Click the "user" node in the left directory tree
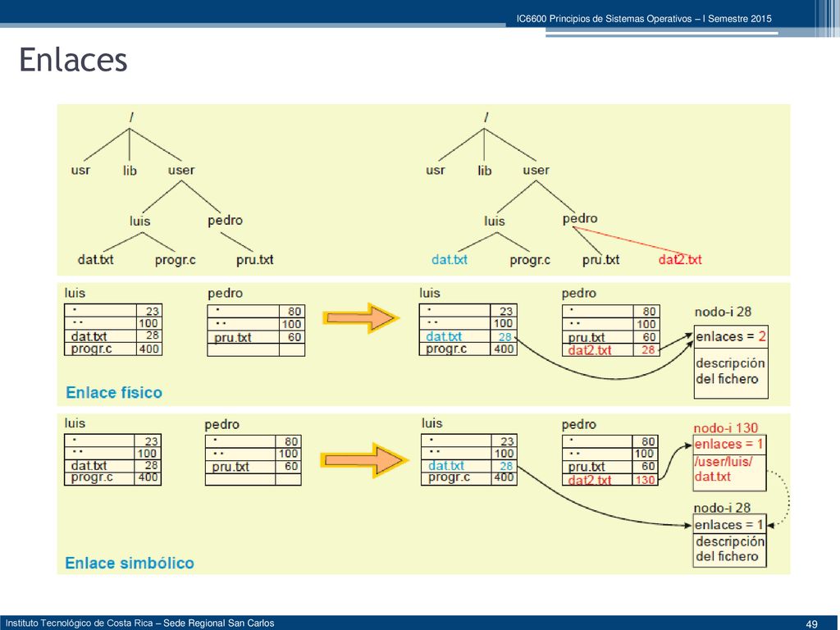840x630 pixels. pyautogui.click(x=181, y=171)
